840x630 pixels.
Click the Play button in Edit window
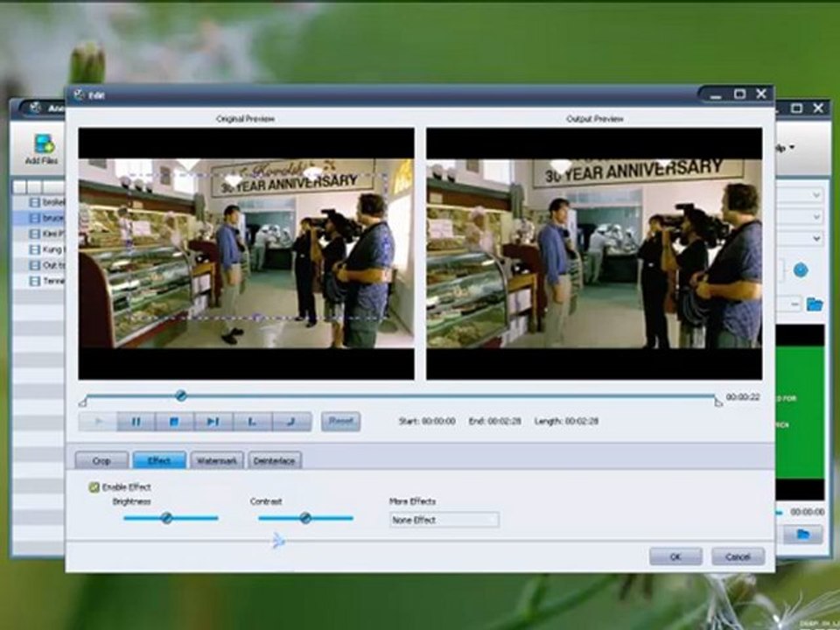[98, 422]
